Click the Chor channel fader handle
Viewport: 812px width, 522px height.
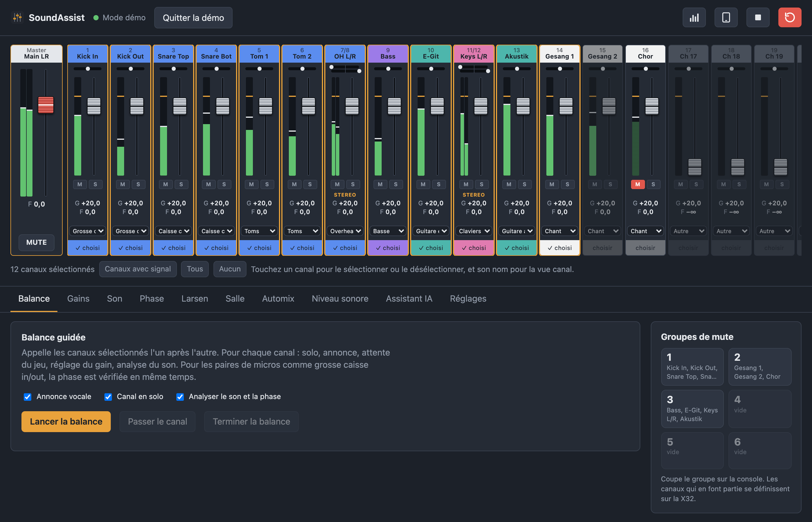(x=652, y=106)
